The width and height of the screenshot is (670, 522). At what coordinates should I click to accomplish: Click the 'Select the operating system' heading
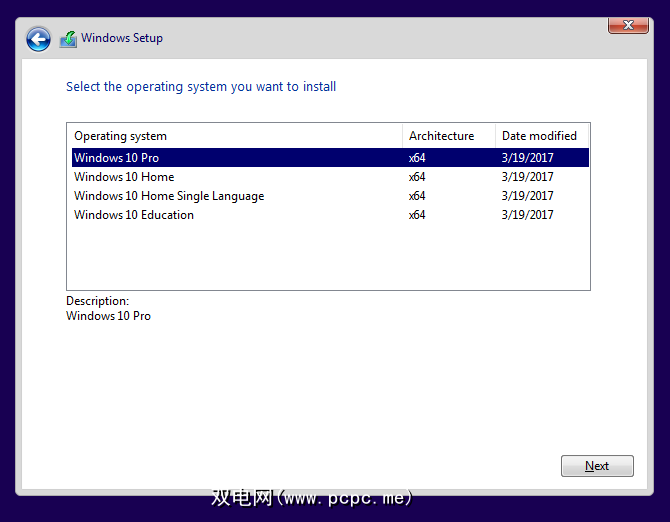click(201, 87)
